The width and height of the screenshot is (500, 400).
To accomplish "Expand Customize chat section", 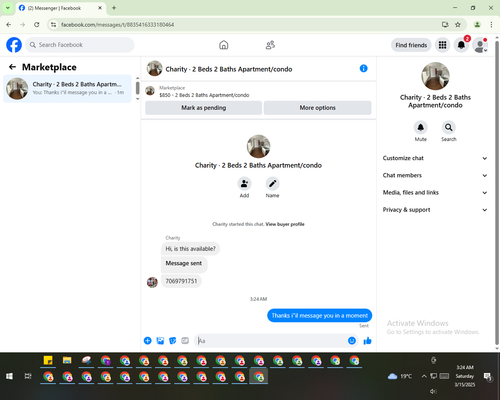I will 435,158.
